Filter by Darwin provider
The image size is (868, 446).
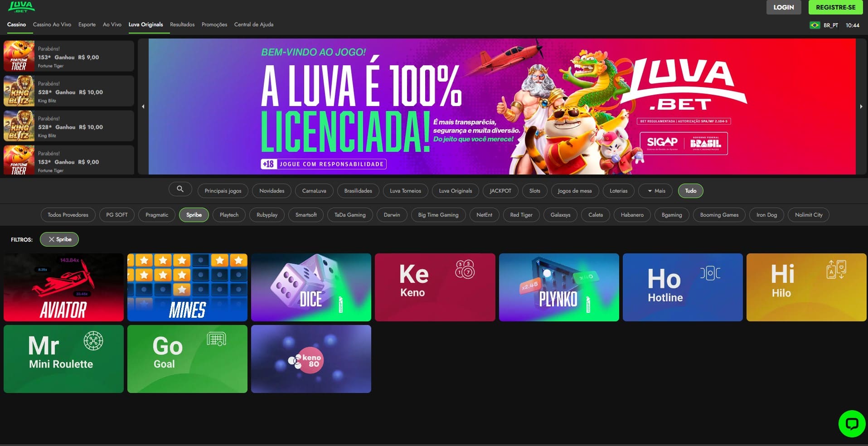tap(392, 215)
